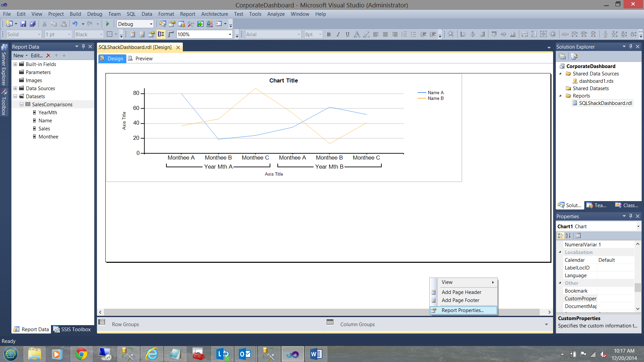Image resolution: width=644 pixels, height=362 pixels.
Task: Toggle the Ruler icon in report toolbar
Action: (x=171, y=34)
